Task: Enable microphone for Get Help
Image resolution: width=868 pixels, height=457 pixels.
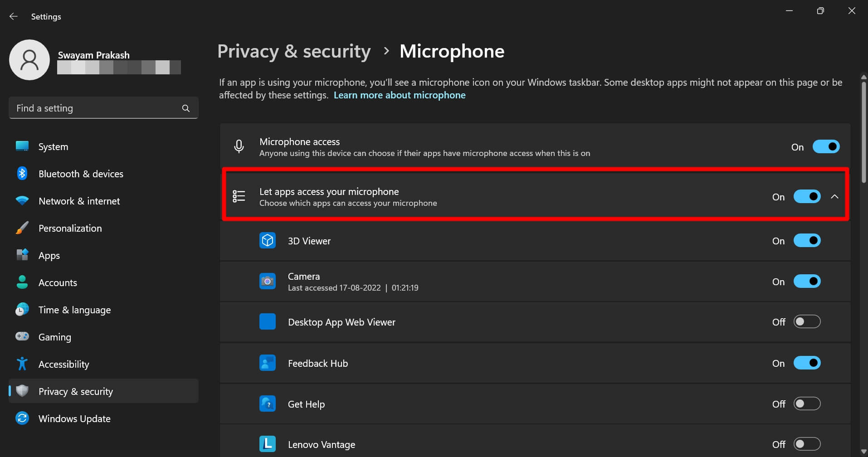Action: (807, 404)
